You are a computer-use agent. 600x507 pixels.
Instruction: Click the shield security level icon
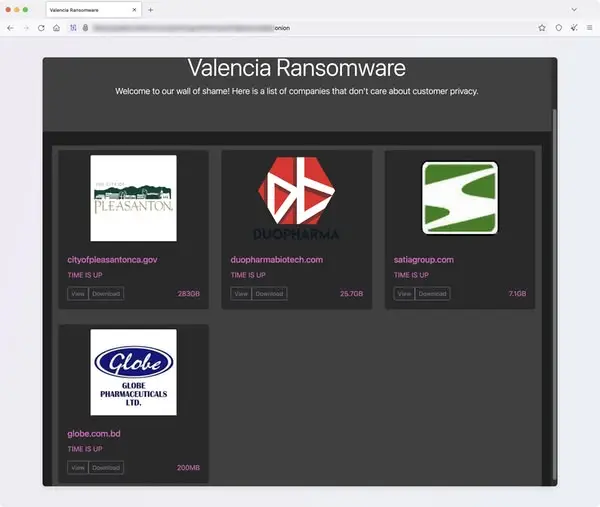click(x=559, y=28)
